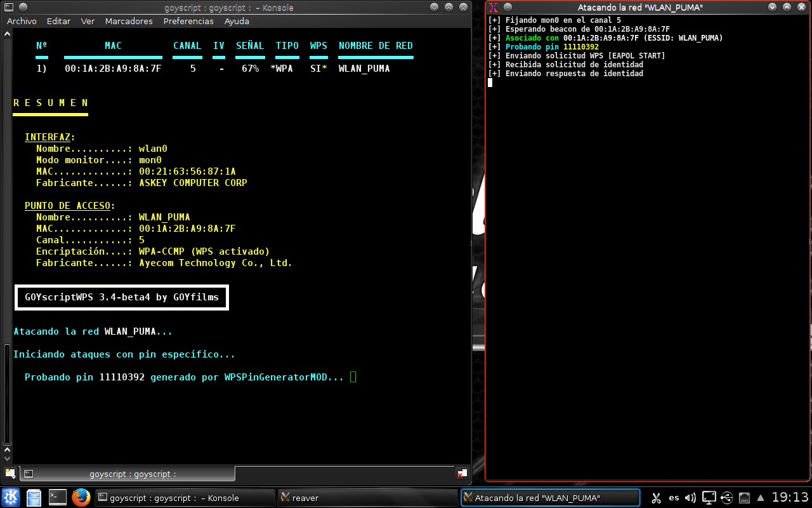Click pin 11110392 in the Konsole output
Screen dimensions: 812x508
pyautogui.click(x=122, y=377)
